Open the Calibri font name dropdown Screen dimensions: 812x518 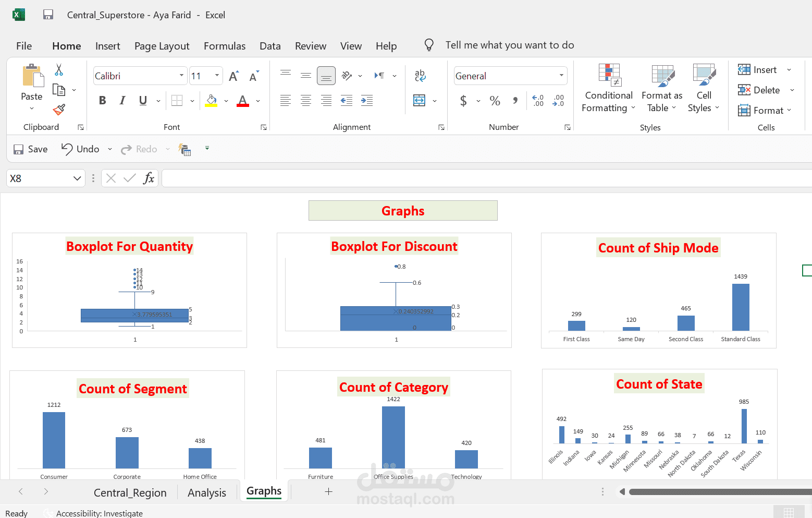click(x=181, y=76)
